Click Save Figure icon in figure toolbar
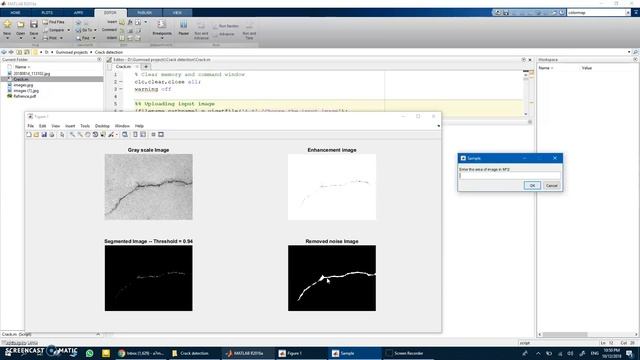 pyautogui.click(x=44, y=134)
